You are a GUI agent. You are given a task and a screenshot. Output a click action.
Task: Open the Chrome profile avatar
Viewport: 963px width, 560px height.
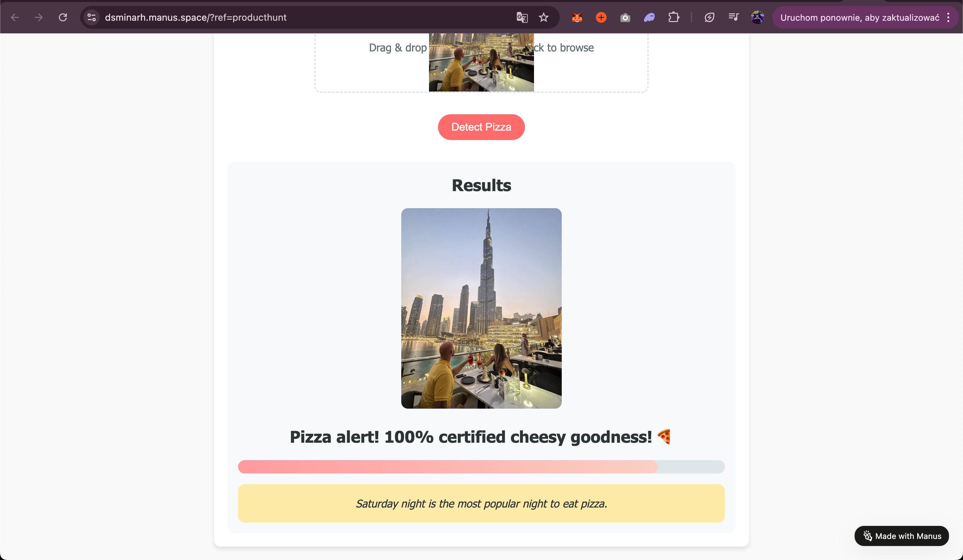(x=757, y=18)
